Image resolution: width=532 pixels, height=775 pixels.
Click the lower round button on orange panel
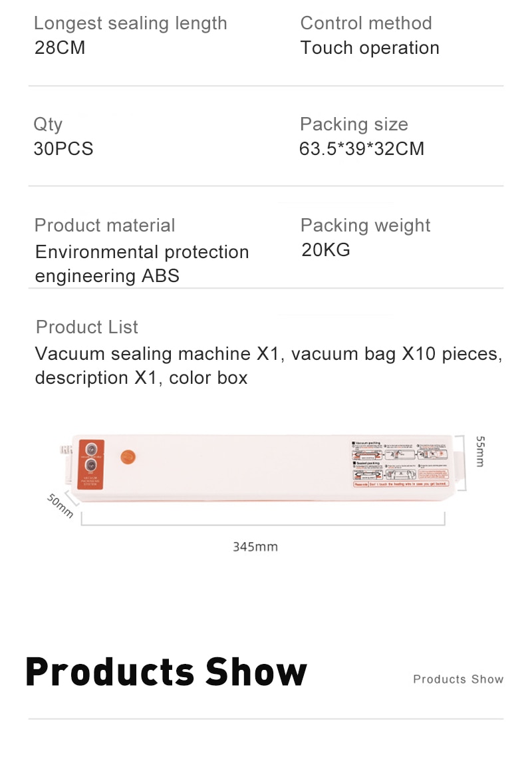point(91,466)
